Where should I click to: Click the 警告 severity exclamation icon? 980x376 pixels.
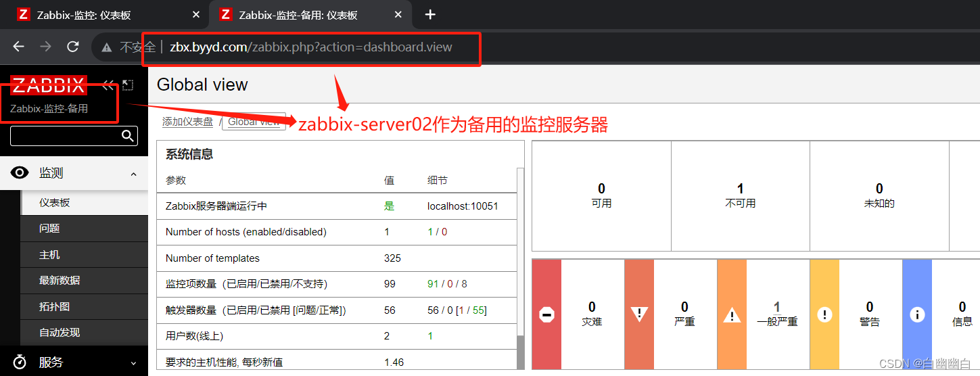pyautogui.click(x=824, y=314)
